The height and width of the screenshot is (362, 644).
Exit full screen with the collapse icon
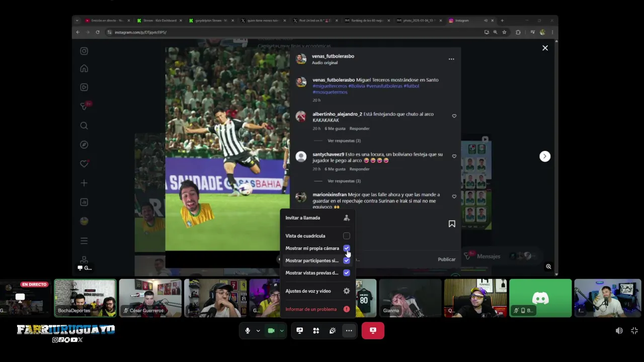click(x=634, y=331)
